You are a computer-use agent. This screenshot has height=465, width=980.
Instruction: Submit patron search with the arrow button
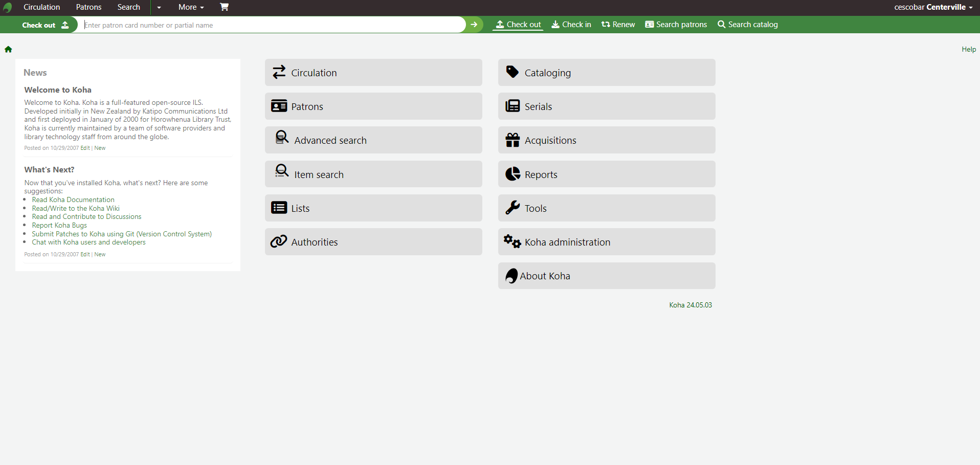[x=474, y=25]
